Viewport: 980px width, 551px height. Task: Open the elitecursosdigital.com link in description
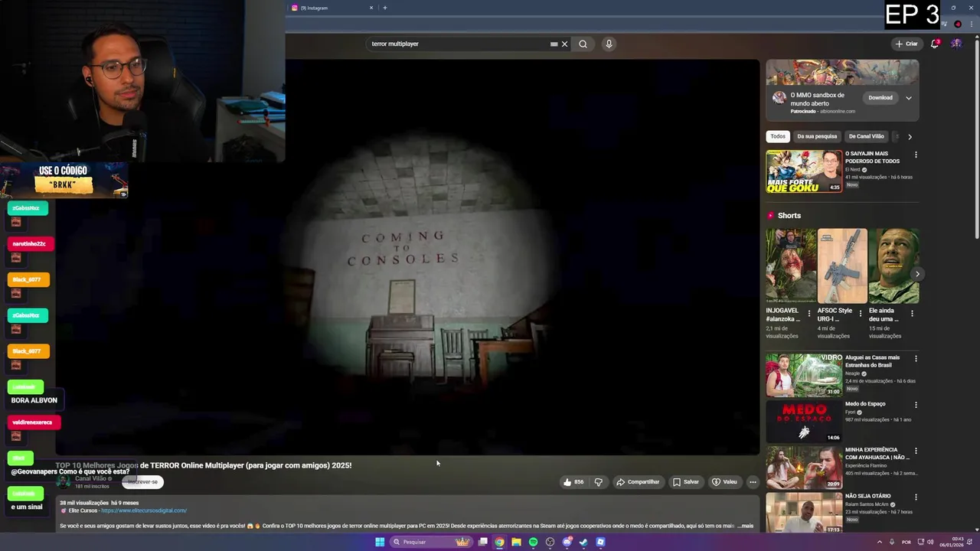[144, 510]
